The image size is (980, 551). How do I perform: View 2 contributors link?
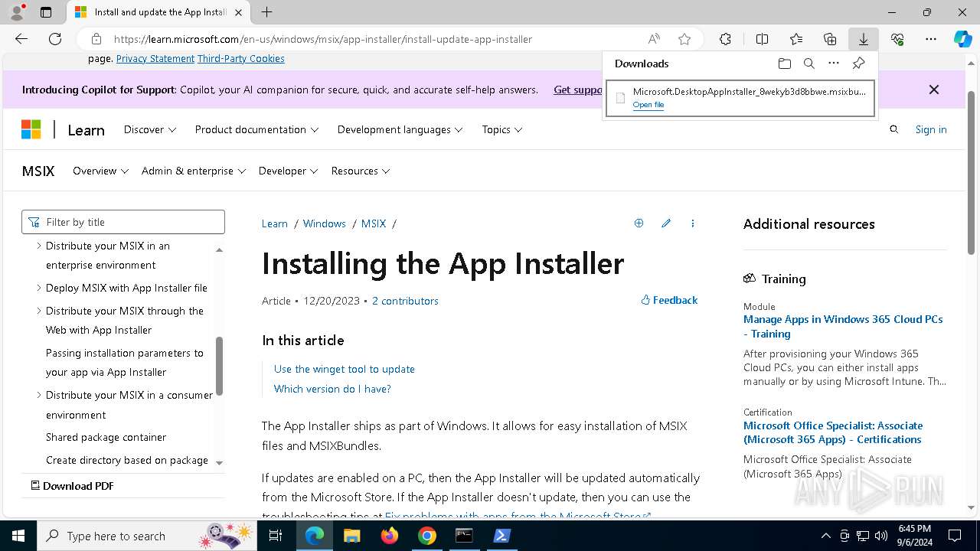[405, 301]
